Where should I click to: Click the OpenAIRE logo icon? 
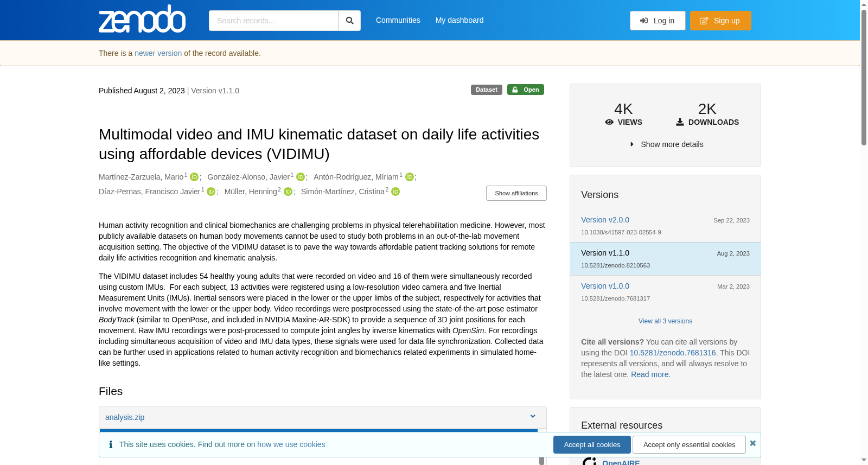589,461
